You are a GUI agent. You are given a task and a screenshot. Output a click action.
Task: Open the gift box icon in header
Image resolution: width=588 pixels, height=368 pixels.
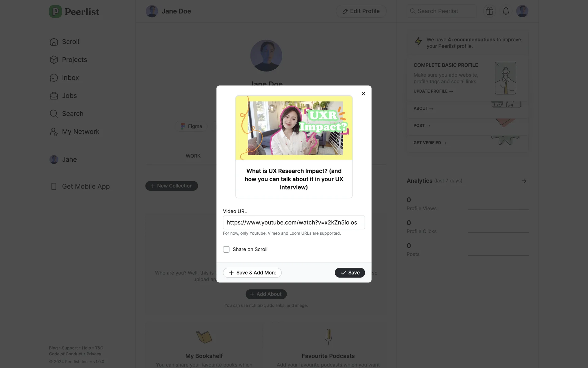point(489,11)
